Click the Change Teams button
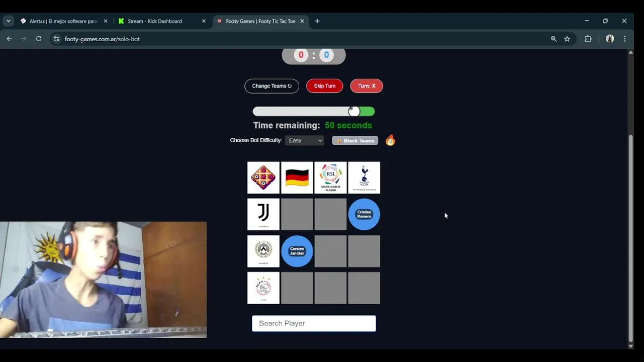This screenshot has width=644, height=362. point(271,86)
